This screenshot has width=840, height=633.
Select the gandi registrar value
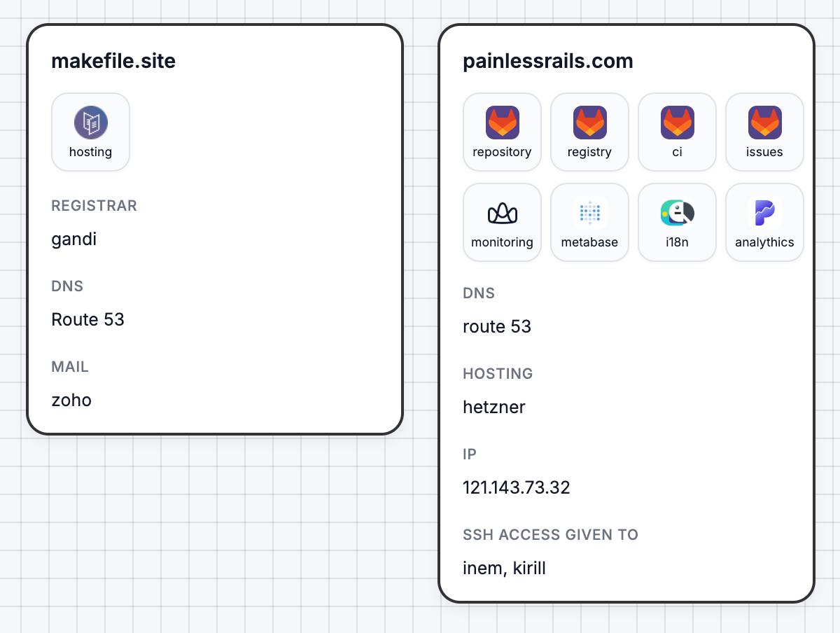point(74,239)
